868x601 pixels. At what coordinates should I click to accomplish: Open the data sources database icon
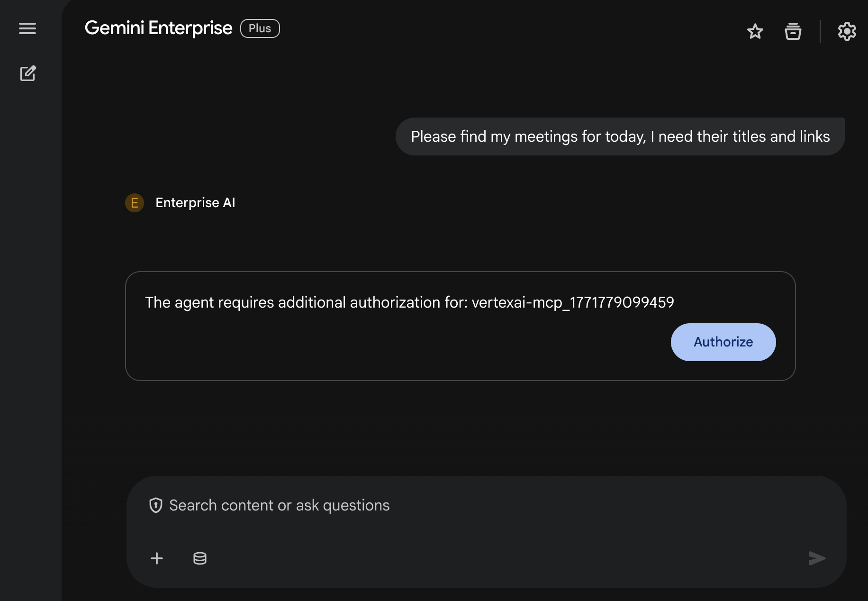click(x=200, y=558)
